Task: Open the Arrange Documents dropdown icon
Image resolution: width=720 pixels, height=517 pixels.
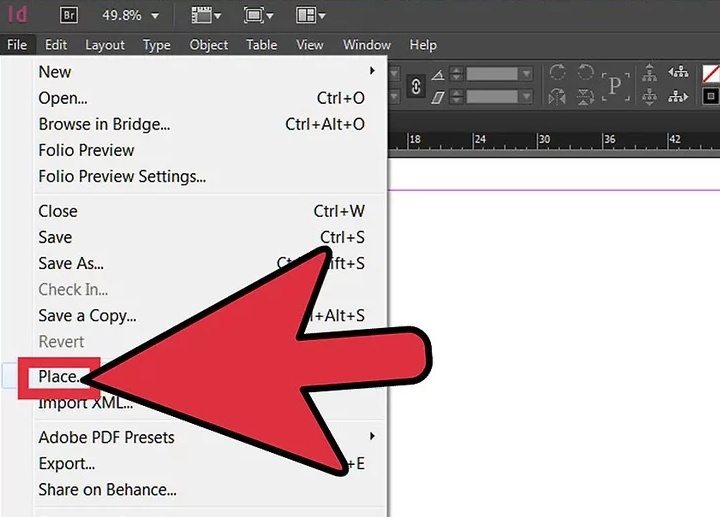Action: [310, 15]
